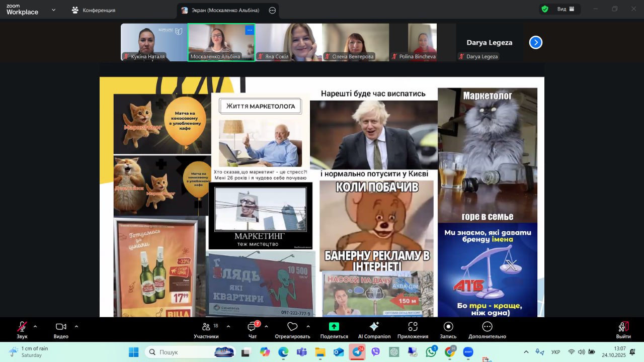Launch Copilot from the taskbar
The height and width of the screenshot is (362, 644).
[x=265, y=352]
